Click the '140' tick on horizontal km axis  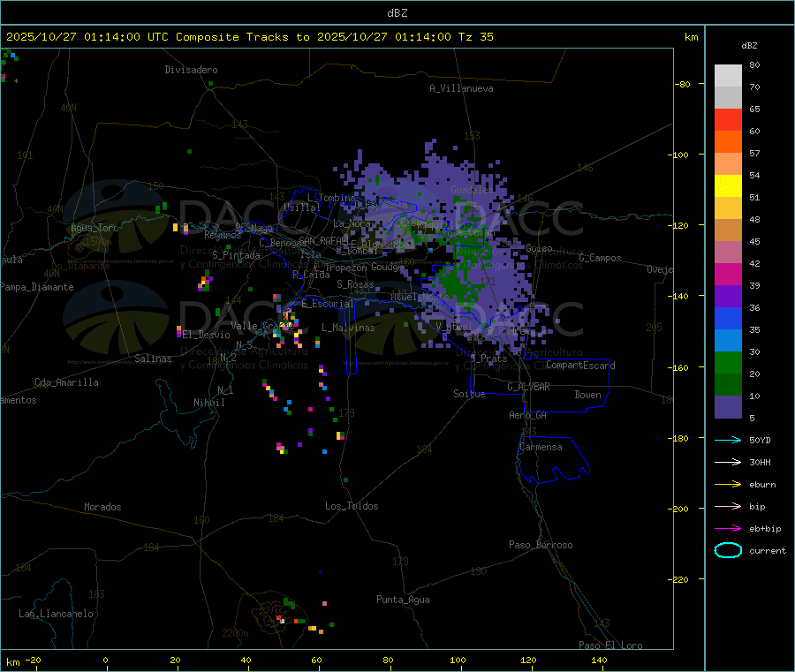point(599,660)
